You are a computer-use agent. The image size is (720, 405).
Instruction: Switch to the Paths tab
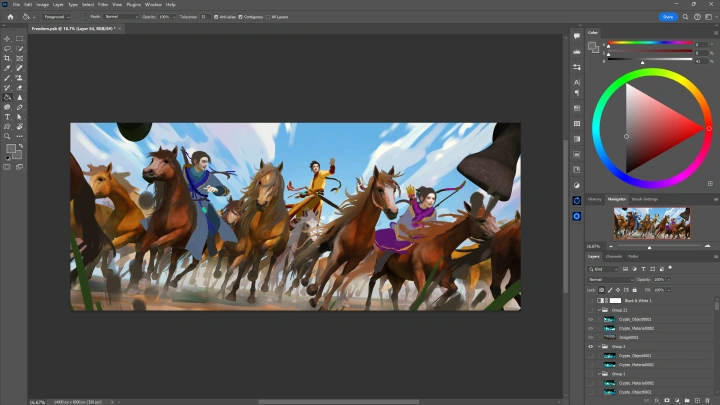(633, 257)
